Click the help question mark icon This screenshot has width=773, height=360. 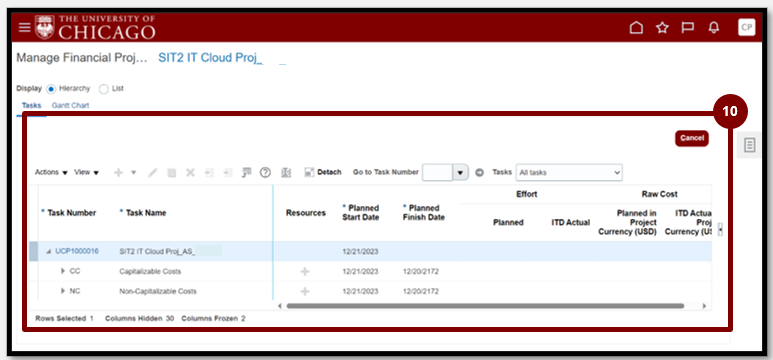tap(265, 172)
